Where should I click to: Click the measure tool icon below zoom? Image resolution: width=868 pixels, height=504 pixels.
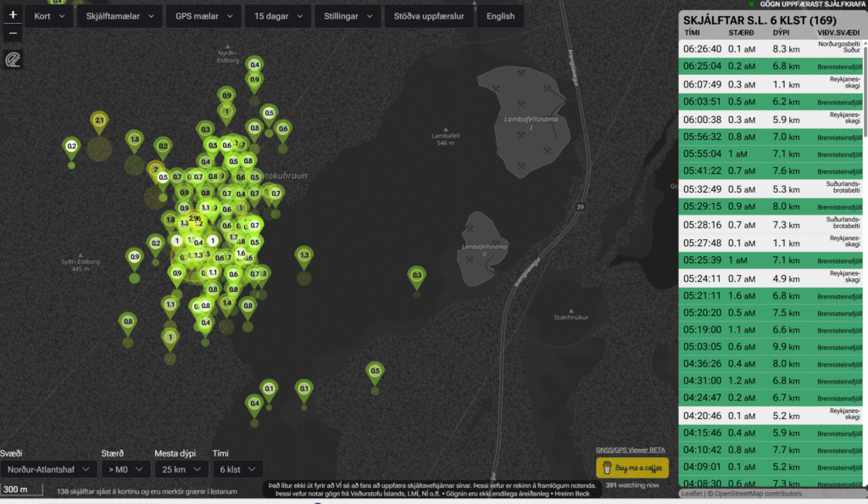point(13,59)
